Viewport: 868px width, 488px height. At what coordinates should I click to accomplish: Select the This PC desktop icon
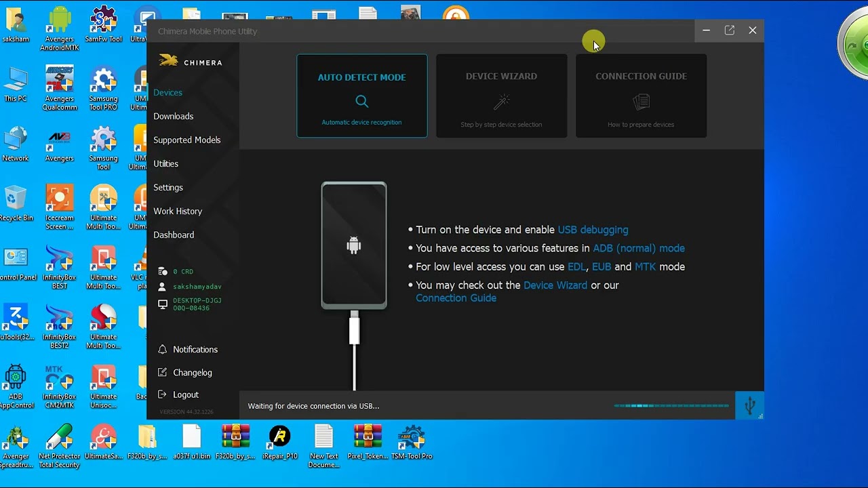[x=15, y=85]
